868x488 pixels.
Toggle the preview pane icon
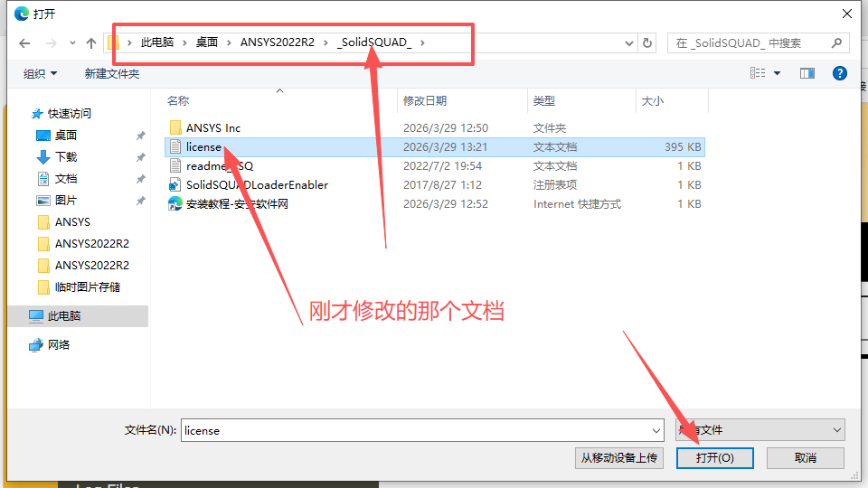point(807,73)
